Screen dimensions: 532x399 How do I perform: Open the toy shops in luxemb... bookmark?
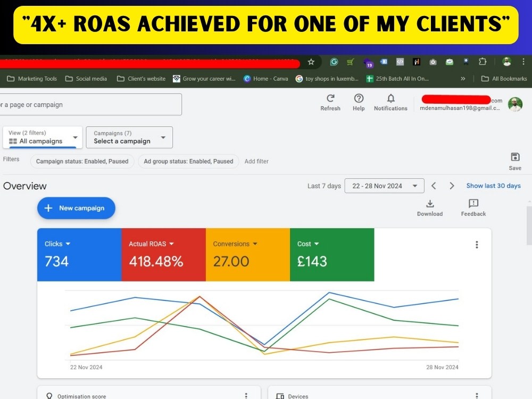pos(327,79)
